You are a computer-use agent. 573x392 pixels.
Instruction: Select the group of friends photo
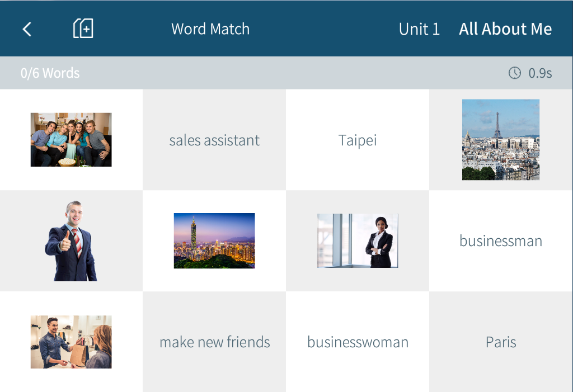click(x=71, y=140)
